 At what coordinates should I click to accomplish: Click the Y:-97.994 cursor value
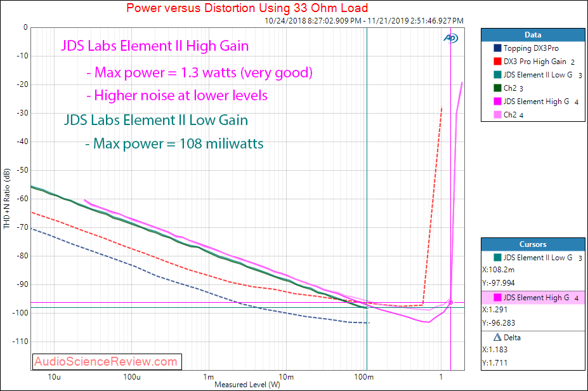[499, 283]
